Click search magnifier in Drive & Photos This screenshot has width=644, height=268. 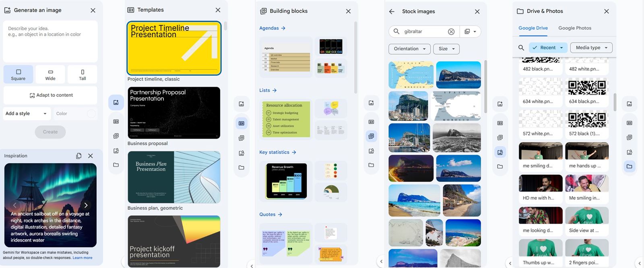click(521, 48)
